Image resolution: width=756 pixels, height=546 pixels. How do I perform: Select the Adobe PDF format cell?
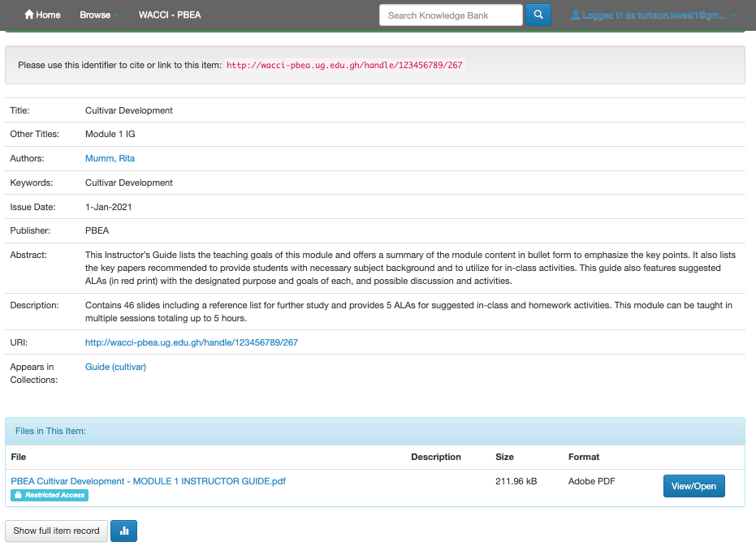(x=592, y=481)
